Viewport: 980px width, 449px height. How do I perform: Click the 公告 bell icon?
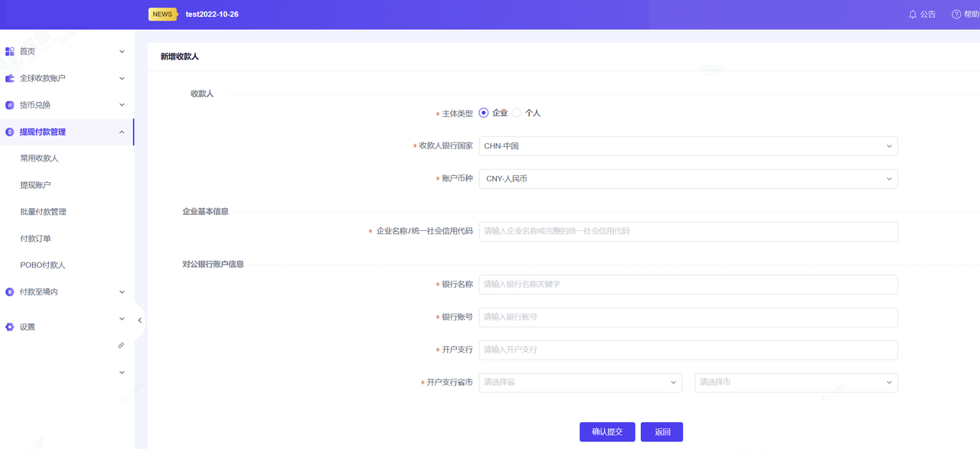913,15
